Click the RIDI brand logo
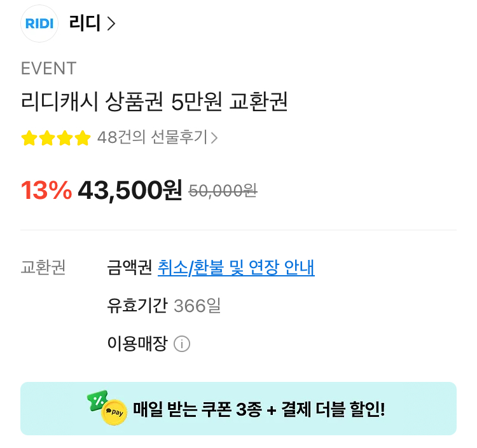The image size is (477, 448). pos(39,24)
